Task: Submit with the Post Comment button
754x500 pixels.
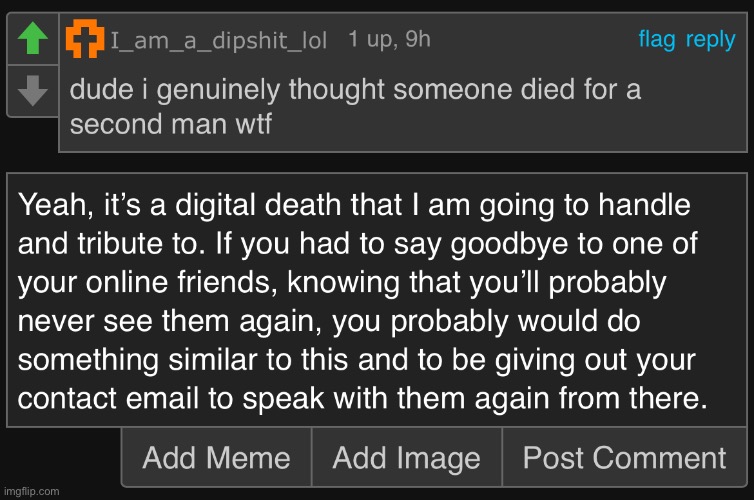Action: click(624, 458)
